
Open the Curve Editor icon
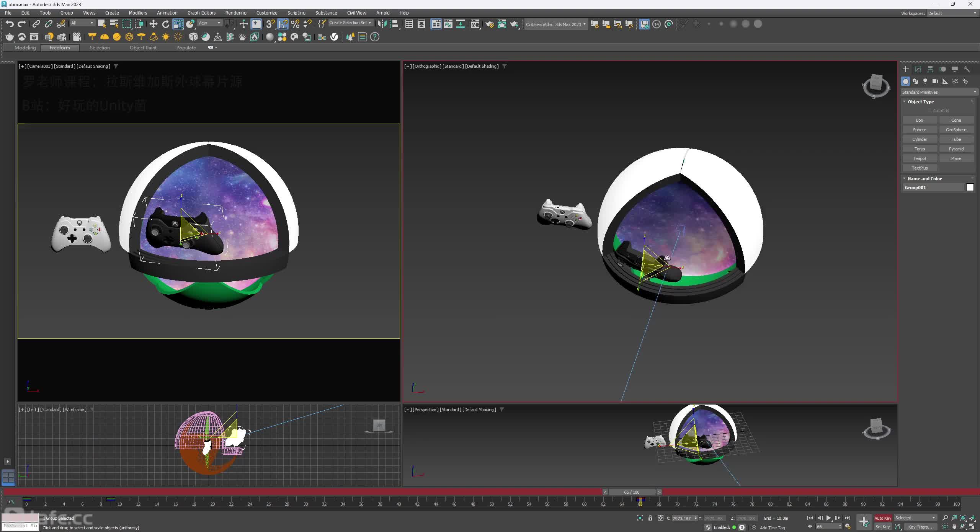click(x=448, y=24)
